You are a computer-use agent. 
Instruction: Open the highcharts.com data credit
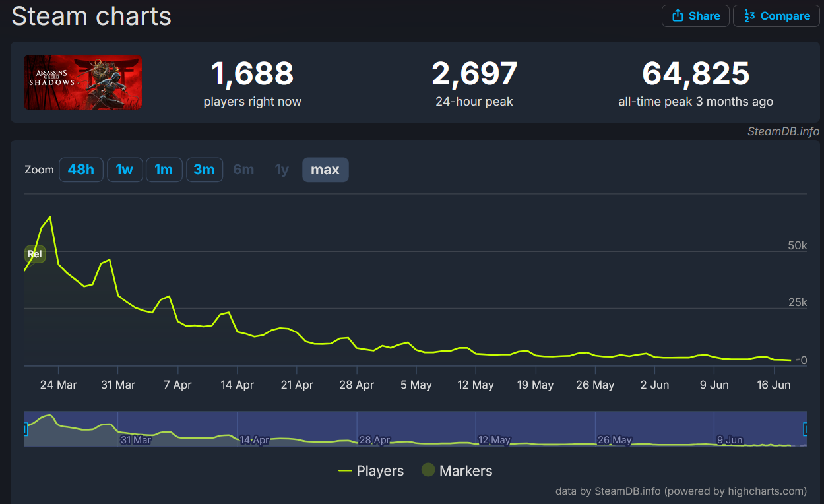(681, 491)
